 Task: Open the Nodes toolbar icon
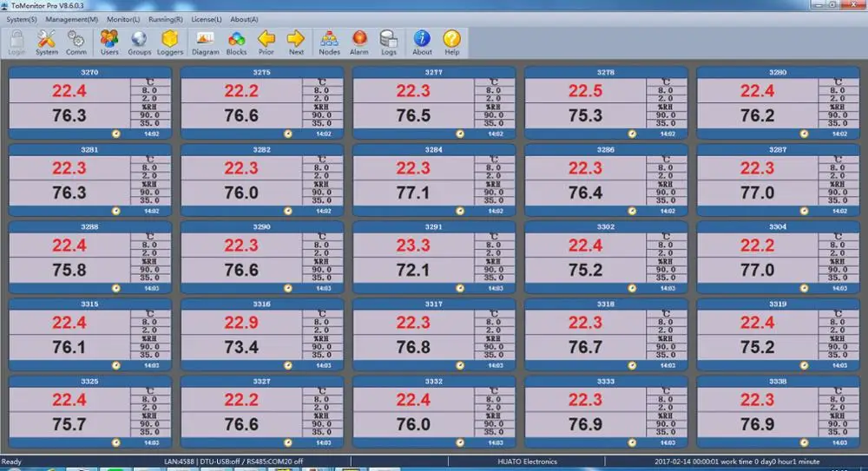coord(329,41)
